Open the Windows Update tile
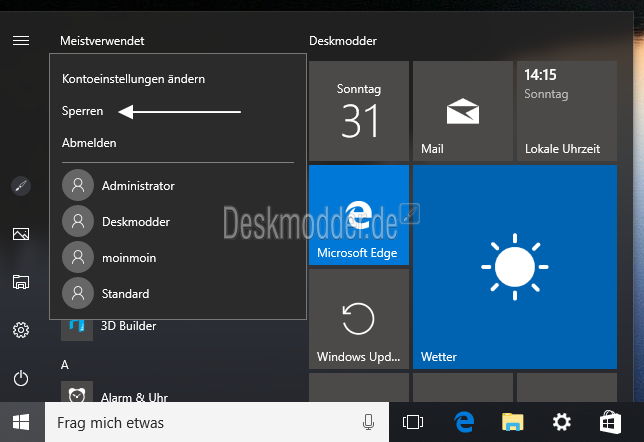 click(359, 319)
